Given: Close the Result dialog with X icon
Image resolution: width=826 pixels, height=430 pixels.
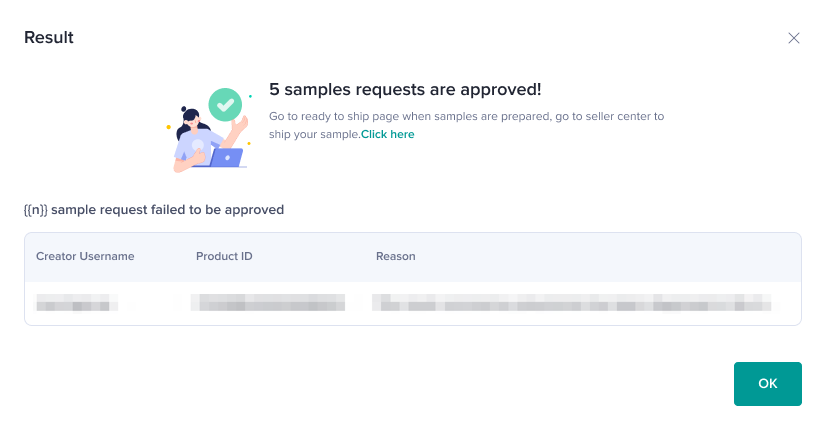Looking at the screenshot, I should pyautogui.click(x=794, y=38).
